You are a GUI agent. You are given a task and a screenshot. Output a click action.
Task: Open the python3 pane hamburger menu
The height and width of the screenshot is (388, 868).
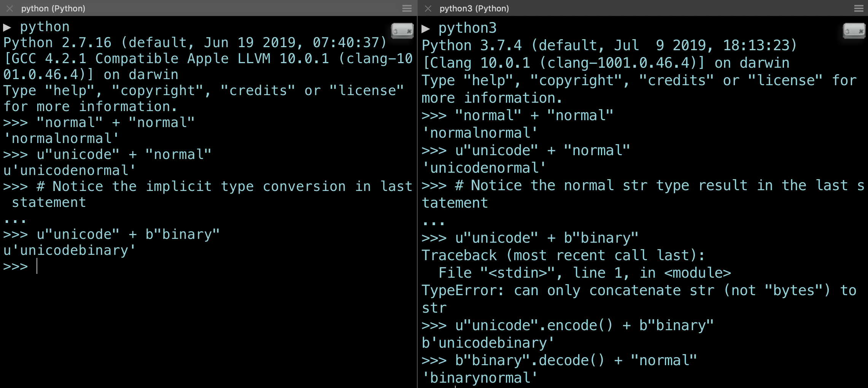click(x=858, y=8)
